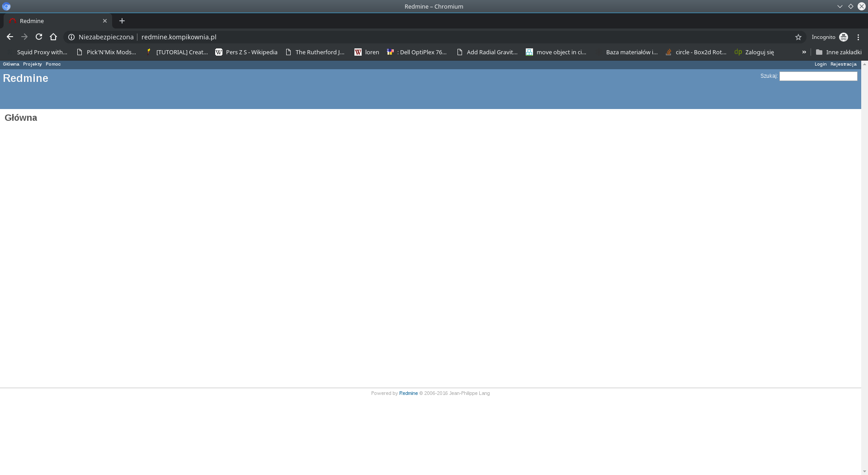Open the loren bookmark
The width and height of the screenshot is (868, 475).
coord(367,52)
